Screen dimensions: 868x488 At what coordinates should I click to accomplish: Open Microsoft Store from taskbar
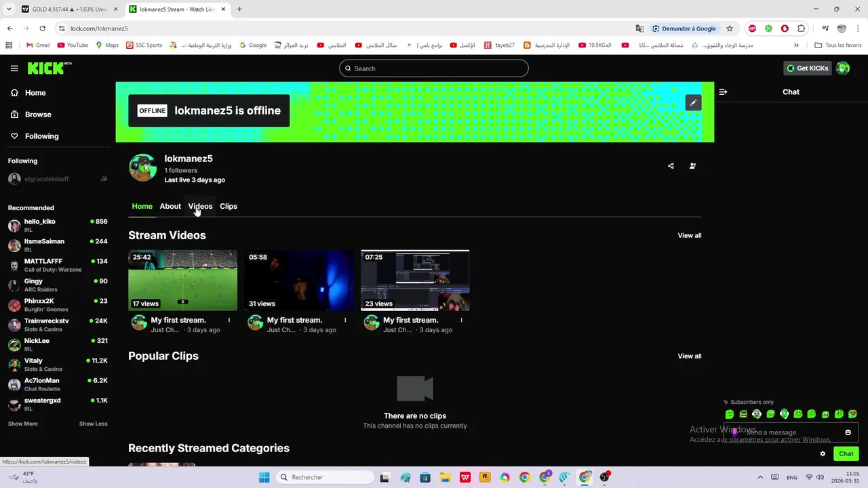425,477
